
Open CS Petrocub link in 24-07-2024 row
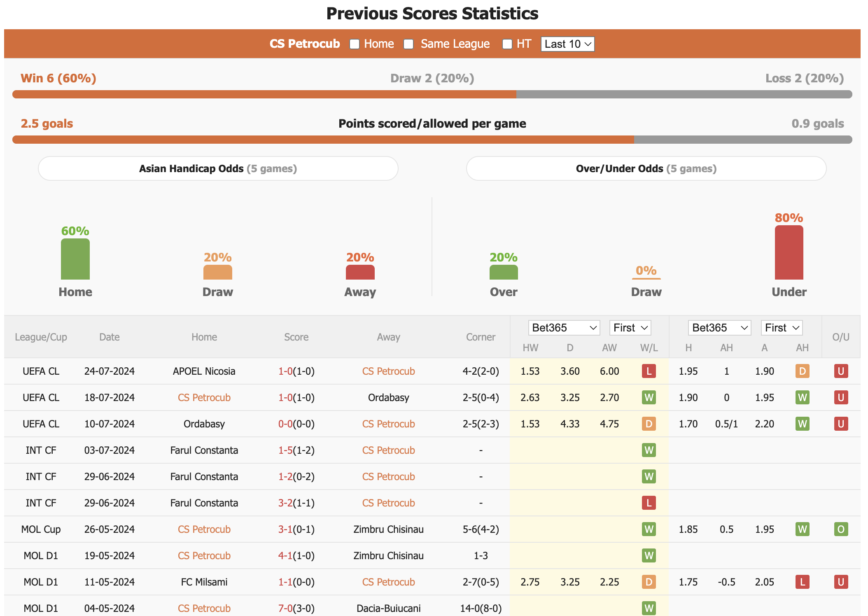pos(388,371)
